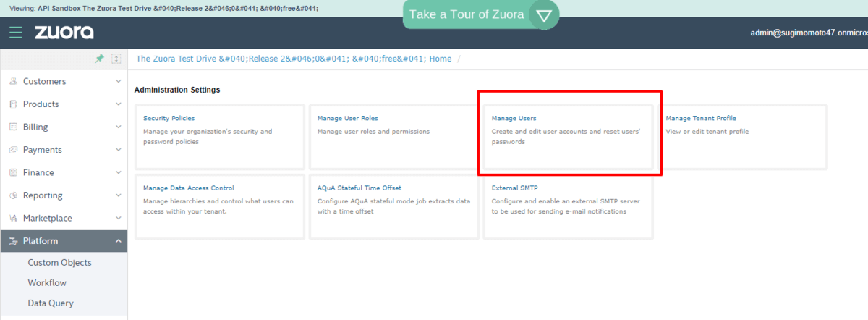This screenshot has width=868, height=320.
Task: Click the Administration Settings heading
Action: pos(177,90)
